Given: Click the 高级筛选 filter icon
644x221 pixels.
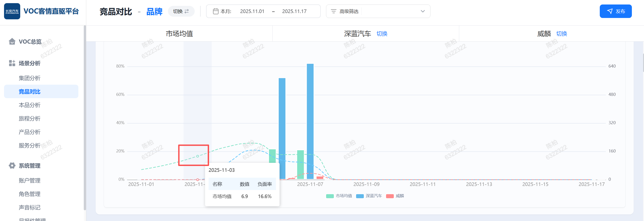Looking at the screenshot, I should pyautogui.click(x=333, y=11).
